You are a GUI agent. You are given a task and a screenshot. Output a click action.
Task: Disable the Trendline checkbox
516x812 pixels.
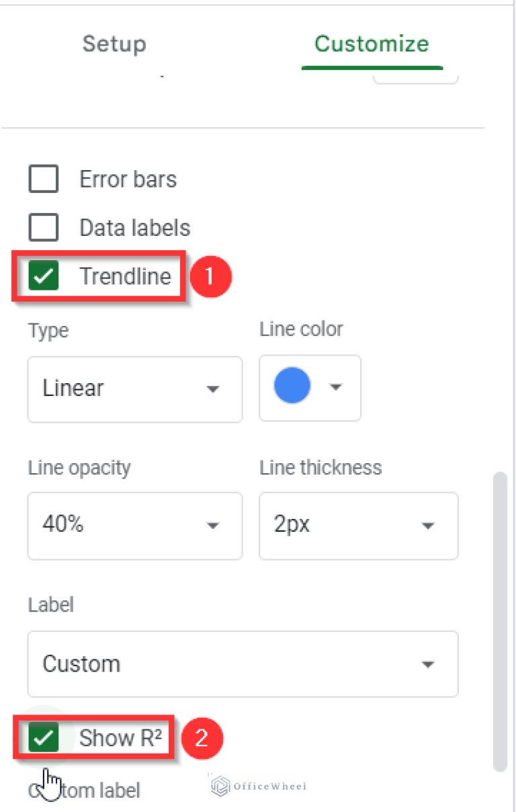tap(43, 276)
